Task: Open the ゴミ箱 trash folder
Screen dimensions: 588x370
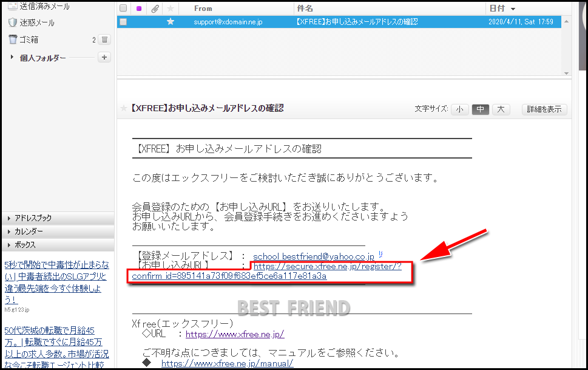Action: point(29,39)
